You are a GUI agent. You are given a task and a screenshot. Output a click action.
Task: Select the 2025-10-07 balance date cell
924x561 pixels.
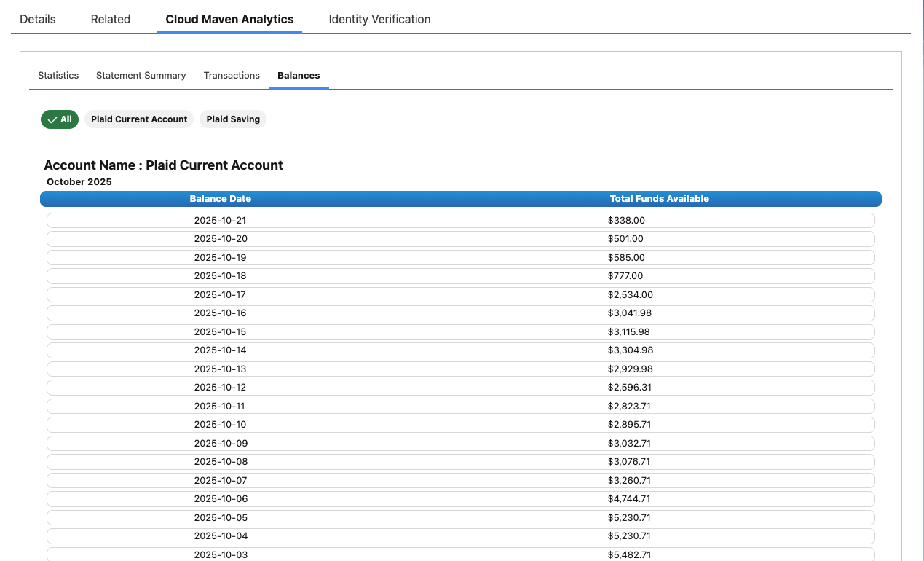click(x=220, y=481)
